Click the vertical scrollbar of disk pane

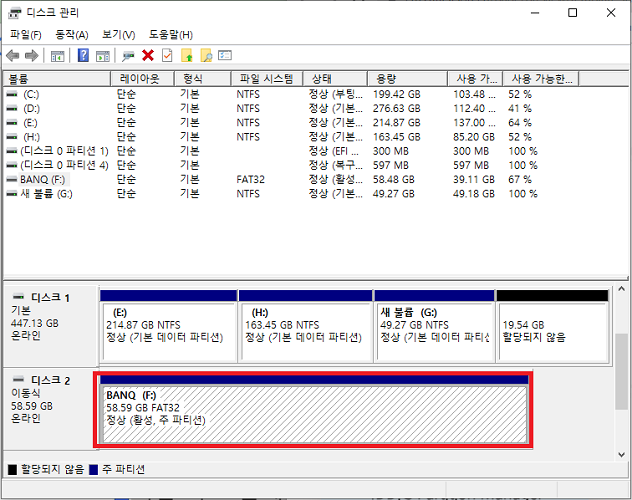[x=624, y=370]
